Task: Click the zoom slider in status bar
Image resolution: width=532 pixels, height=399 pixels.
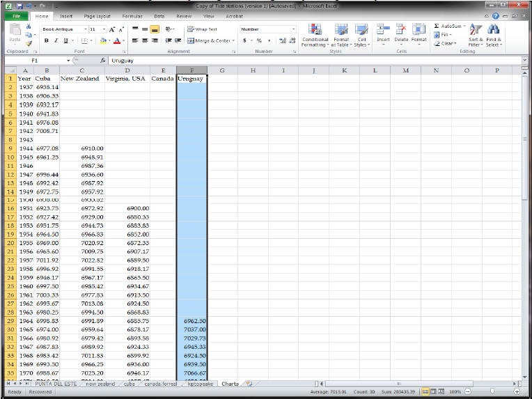Action: point(492,392)
